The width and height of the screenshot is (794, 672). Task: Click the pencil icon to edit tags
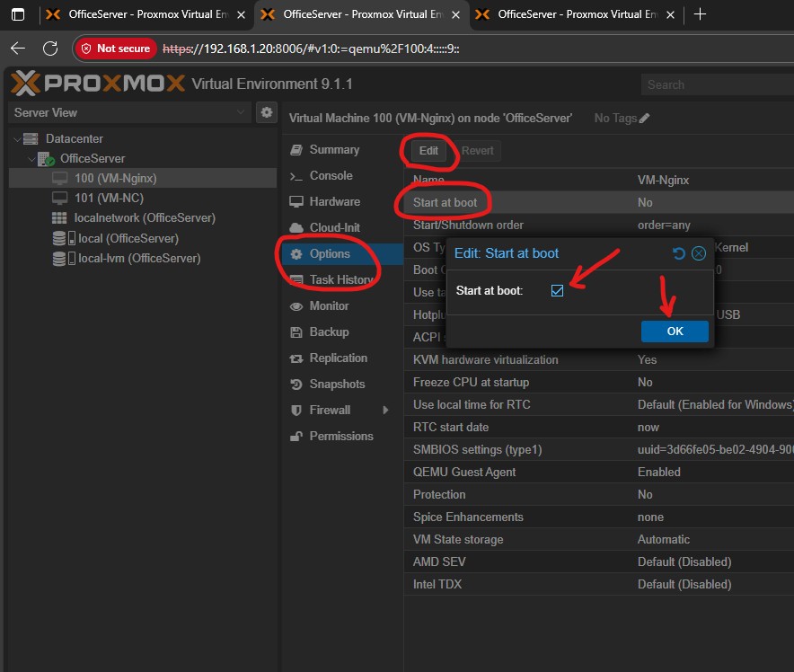(644, 119)
